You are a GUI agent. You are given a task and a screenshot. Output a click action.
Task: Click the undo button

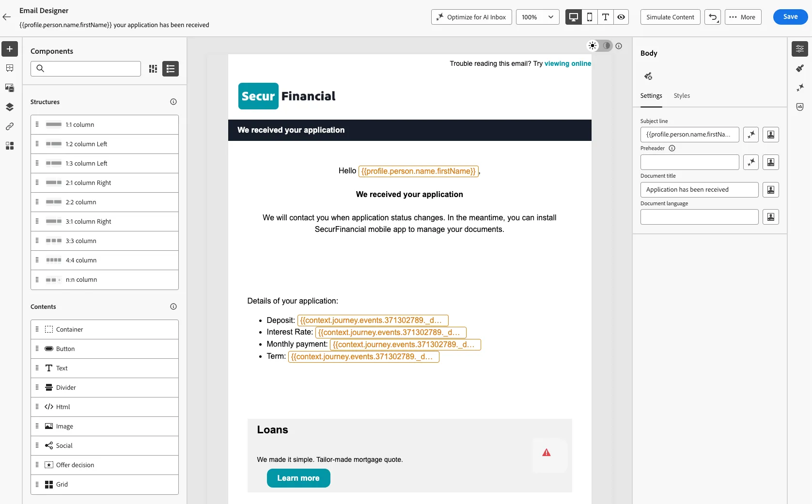pyautogui.click(x=713, y=17)
